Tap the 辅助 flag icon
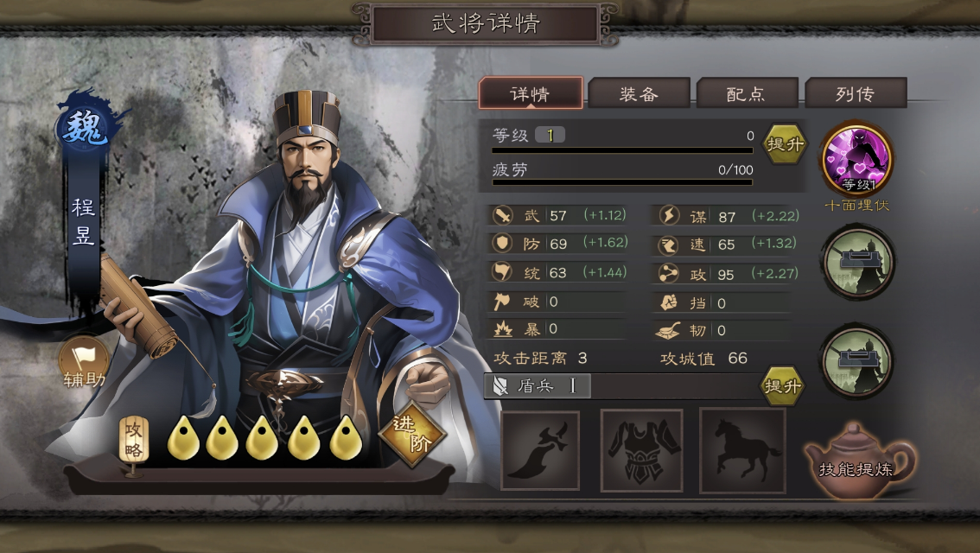This screenshot has height=553, width=980. [x=83, y=363]
